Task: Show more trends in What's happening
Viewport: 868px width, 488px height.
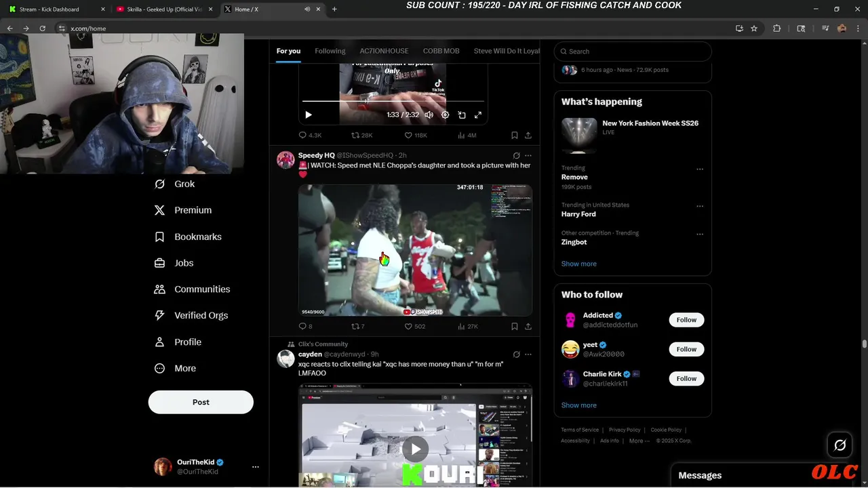Action: (x=579, y=264)
